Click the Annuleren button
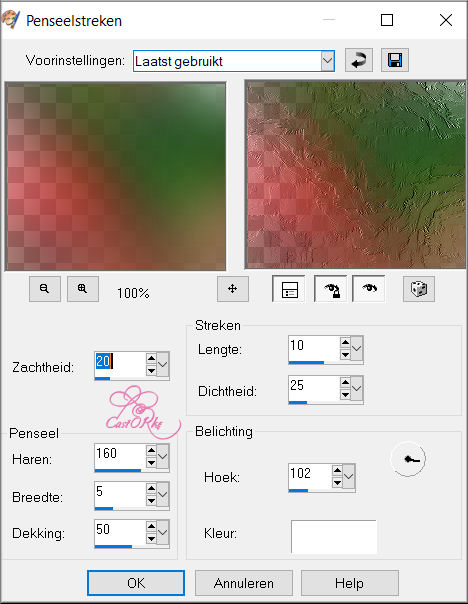Screen dimensions: 468x604 [244, 583]
